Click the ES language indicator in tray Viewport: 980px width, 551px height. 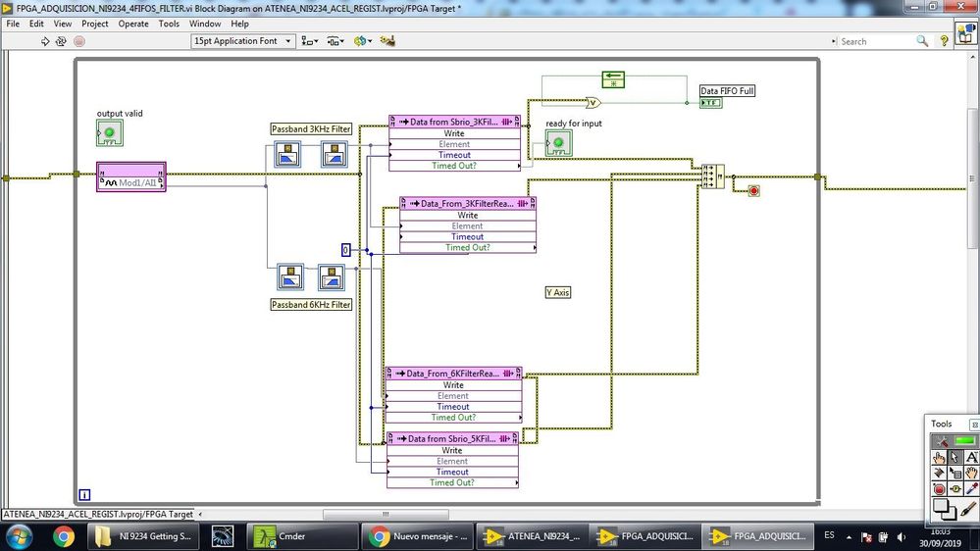click(x=829, y=535)
